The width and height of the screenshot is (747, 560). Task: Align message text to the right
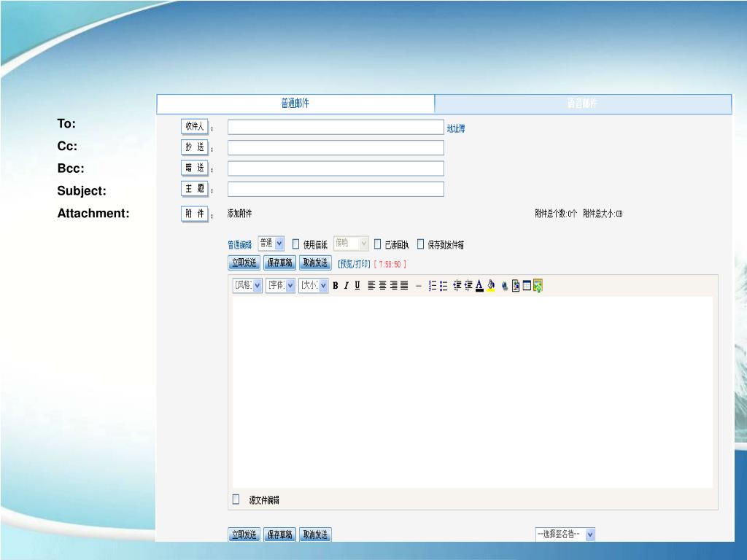(393, 286)
